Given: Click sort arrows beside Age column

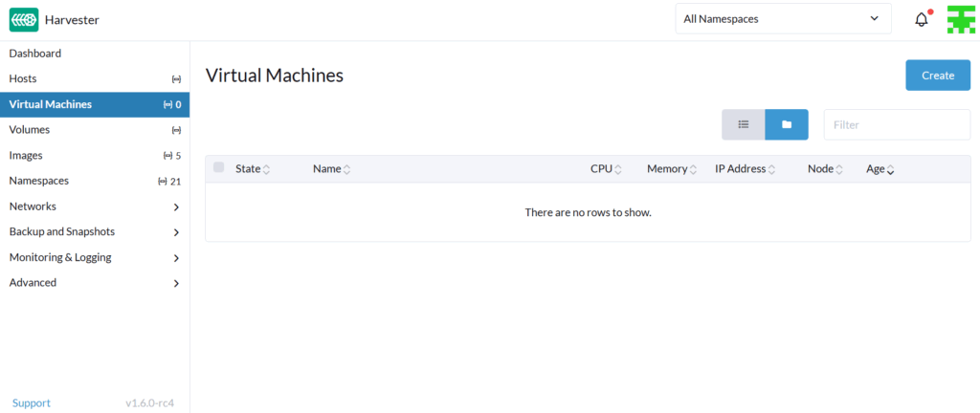Looking at the screenshot, I should click(890, 169).
